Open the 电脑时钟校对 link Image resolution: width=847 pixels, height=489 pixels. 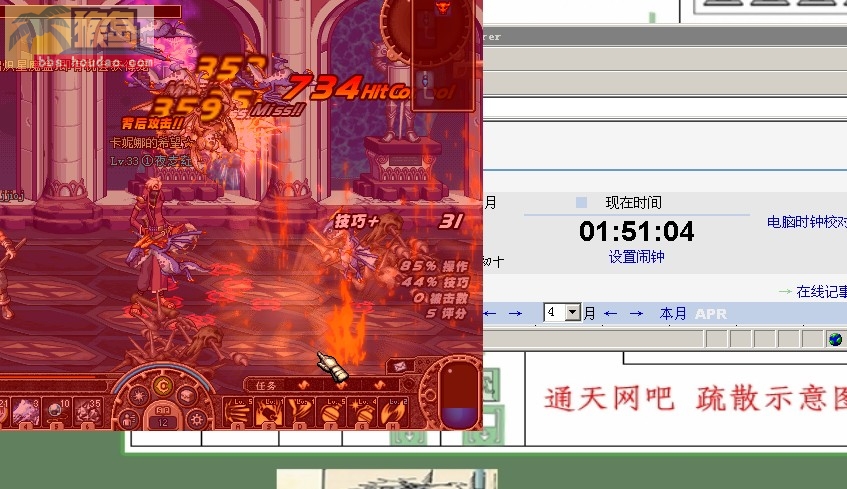coord(807,222)
